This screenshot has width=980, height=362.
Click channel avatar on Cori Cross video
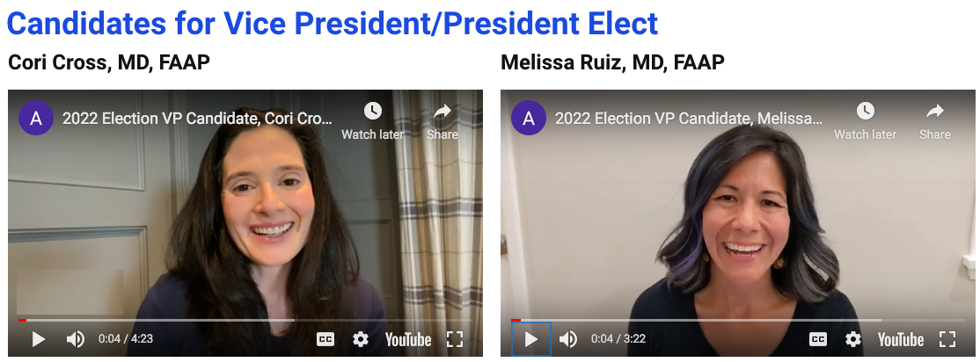click(x=35, y=119)
